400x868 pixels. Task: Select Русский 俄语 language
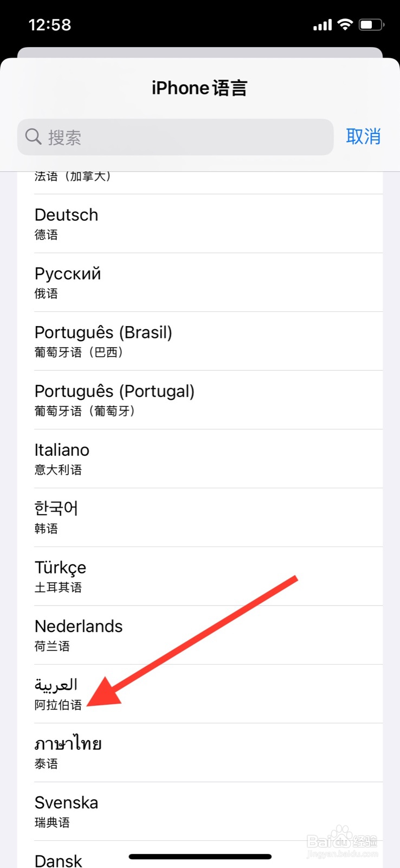click(200, 282)
